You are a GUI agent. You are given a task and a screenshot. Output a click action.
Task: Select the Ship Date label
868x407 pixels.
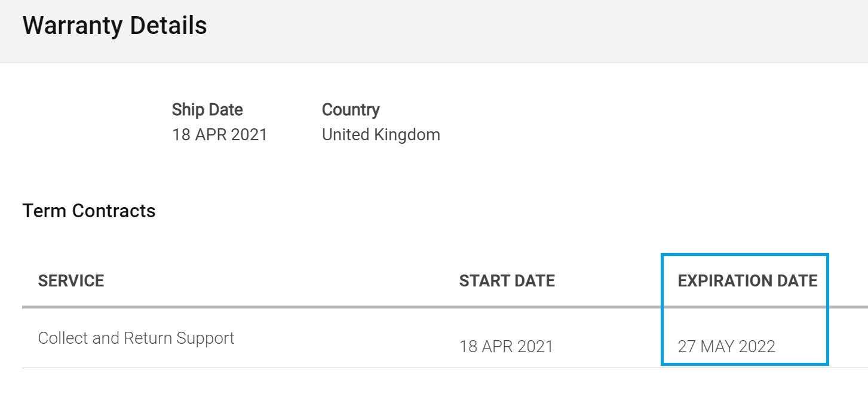click(207, 110)
